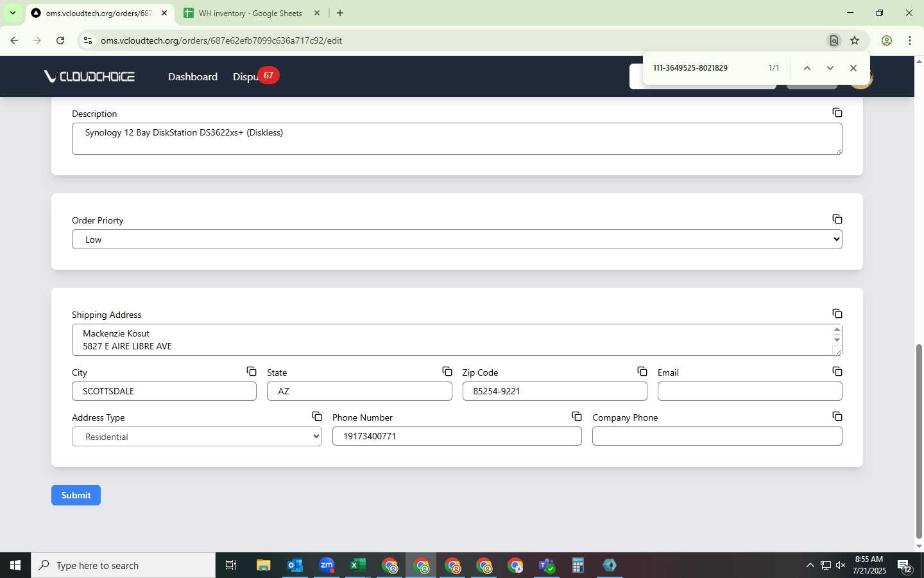View site information icon in address bar
This screenshot has width=924, height=578.
[88, 40]
